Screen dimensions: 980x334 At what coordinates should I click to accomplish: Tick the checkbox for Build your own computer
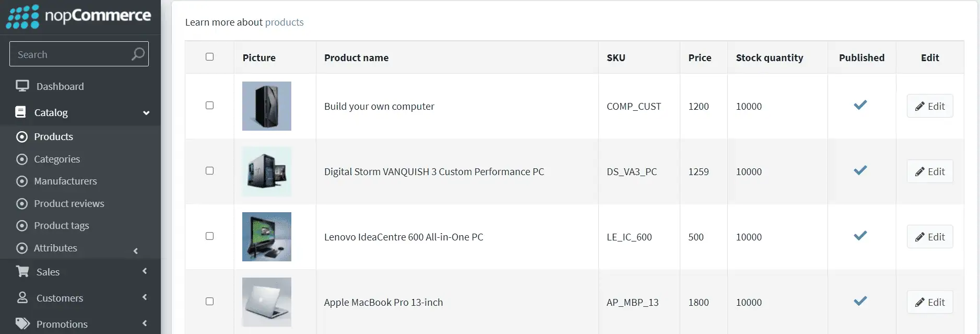pyautogui.click(x=209, y=105)
